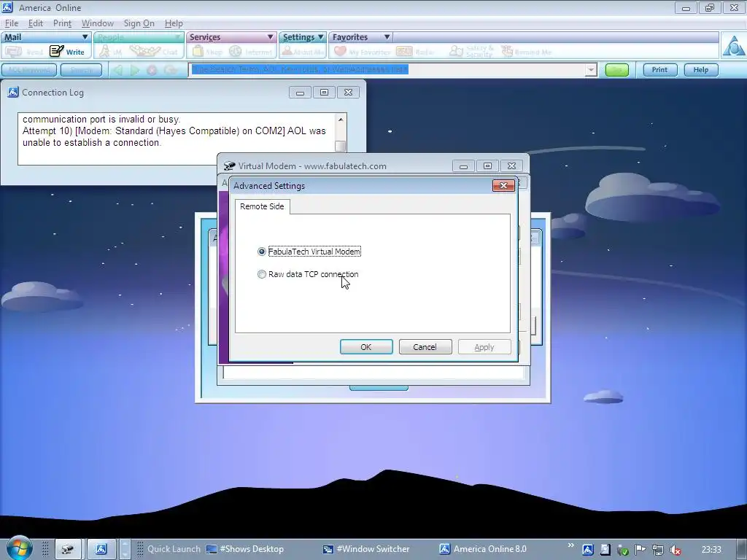Click the muted volume tray icon
Image resolution: width=747 pixels, height=560 pixels.
pyautogui.click(x=675, y=550)
